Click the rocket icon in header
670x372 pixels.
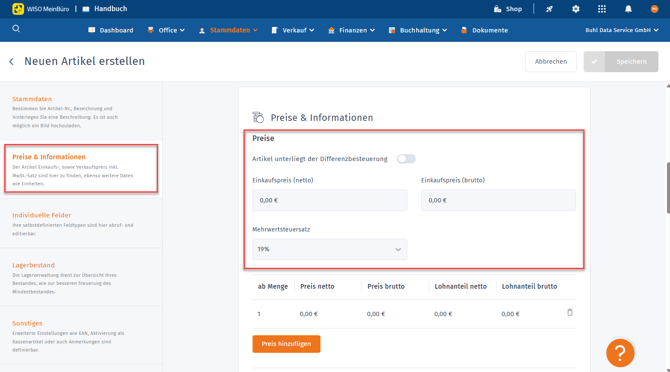550,9
